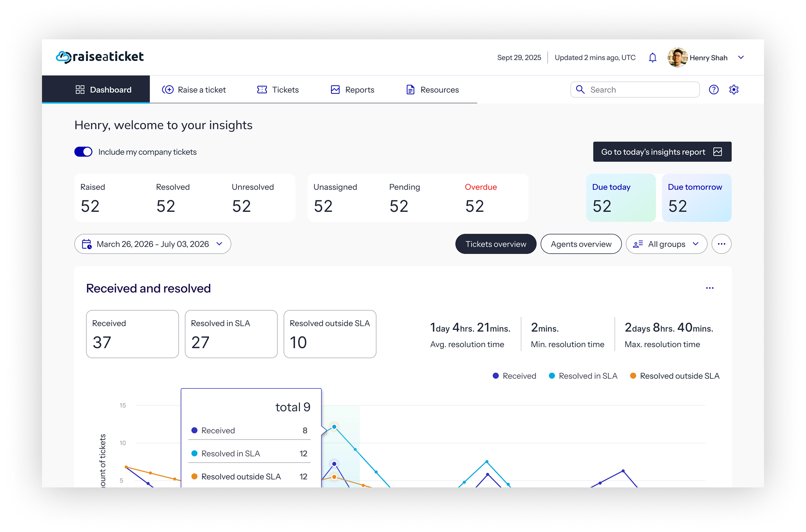Screen dimensions: 806x532
Task: Open the Resources tab
Action: coord(433,90)
